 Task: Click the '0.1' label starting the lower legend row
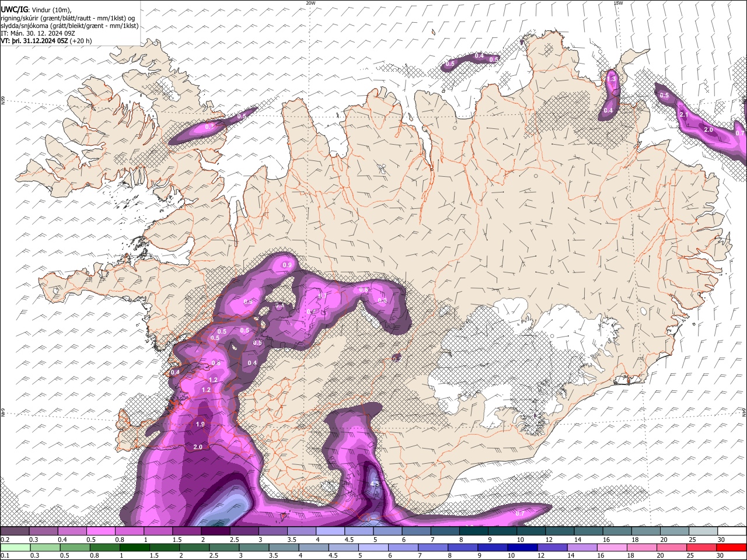click(x=5, y=555)
